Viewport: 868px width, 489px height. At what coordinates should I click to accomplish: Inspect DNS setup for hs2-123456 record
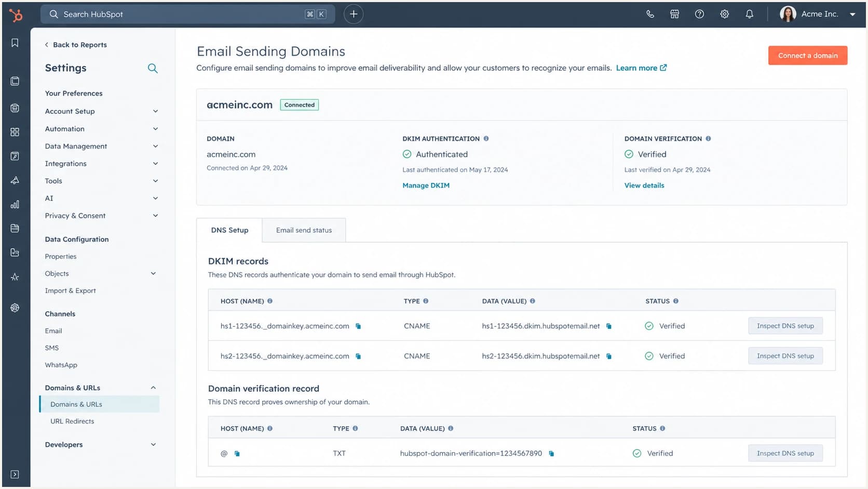click(x=785, y=356)
